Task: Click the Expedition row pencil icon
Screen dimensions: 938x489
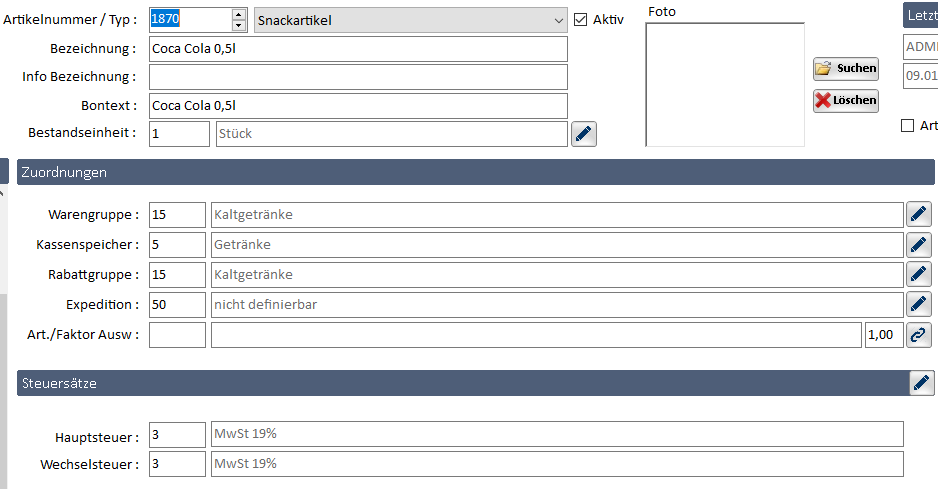Action: point(919,304)
